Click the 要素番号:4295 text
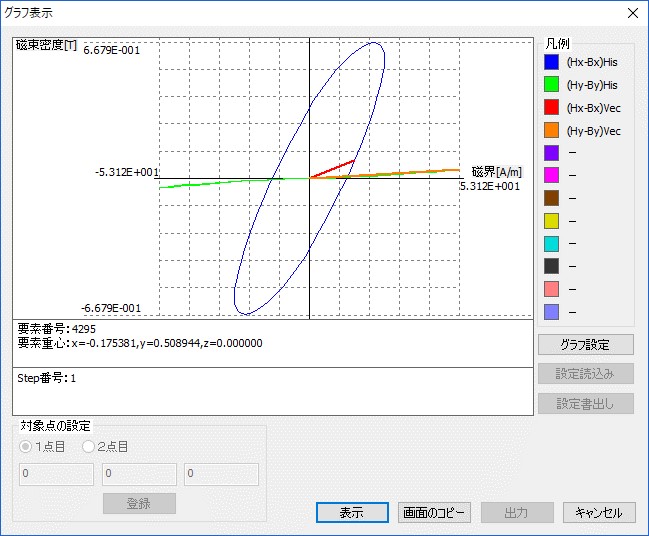Image resolution: width=649 pixels, height=536 pixels. 57,329
